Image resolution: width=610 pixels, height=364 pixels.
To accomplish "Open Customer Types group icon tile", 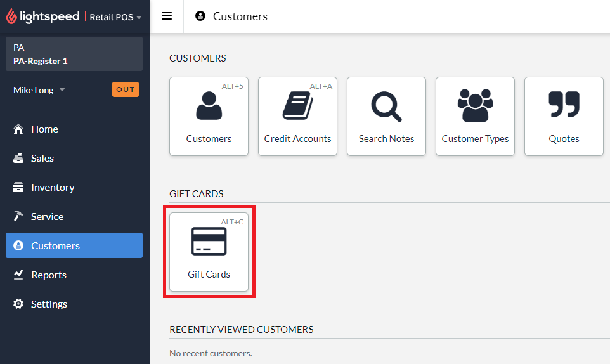I will tap(475, 116).
